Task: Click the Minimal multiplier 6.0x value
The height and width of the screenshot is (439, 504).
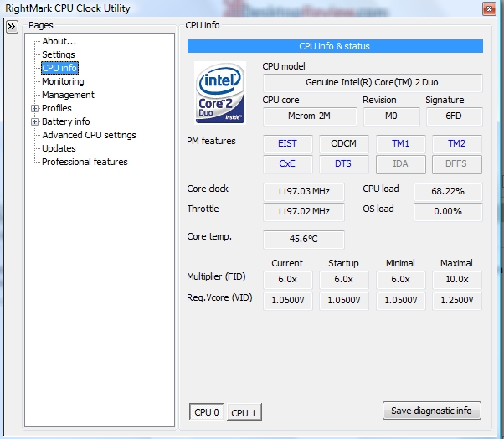Action: click(400, 280)
